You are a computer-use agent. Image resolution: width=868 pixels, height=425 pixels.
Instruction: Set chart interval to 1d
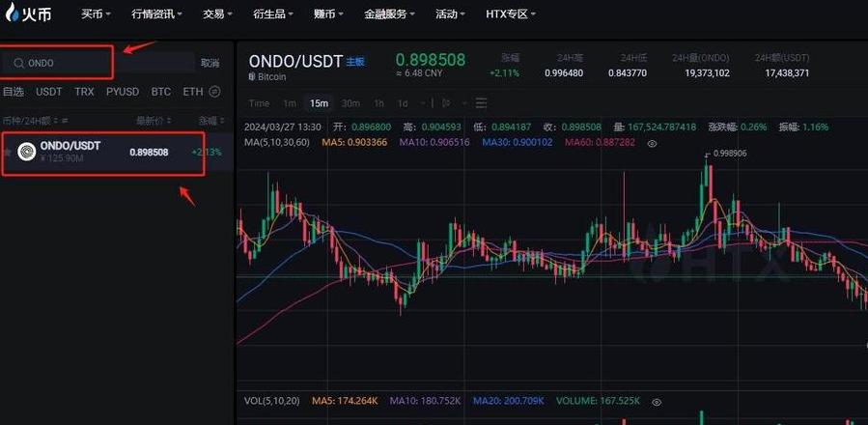point(403,103)
